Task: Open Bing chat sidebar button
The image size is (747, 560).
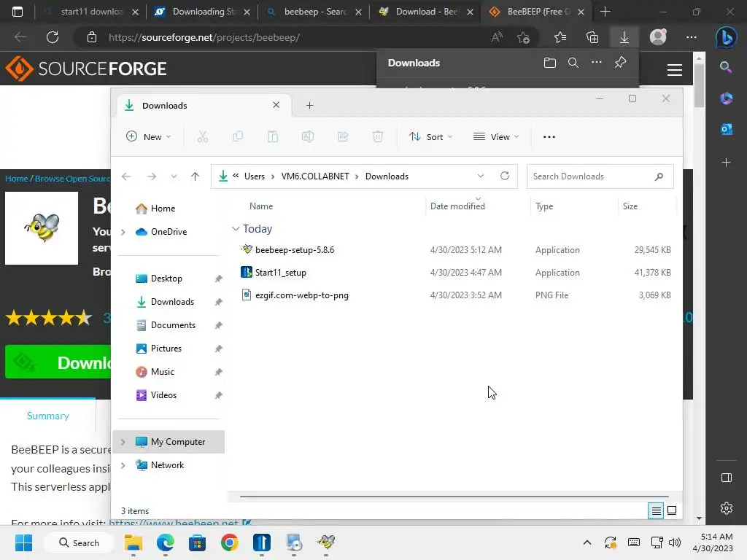Action: (726, 37)
